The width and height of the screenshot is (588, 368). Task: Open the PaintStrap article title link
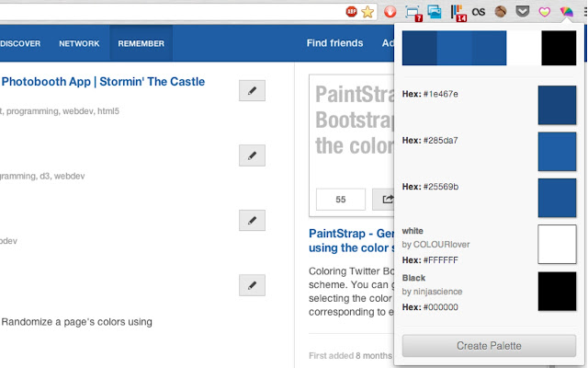pos(351,241)
